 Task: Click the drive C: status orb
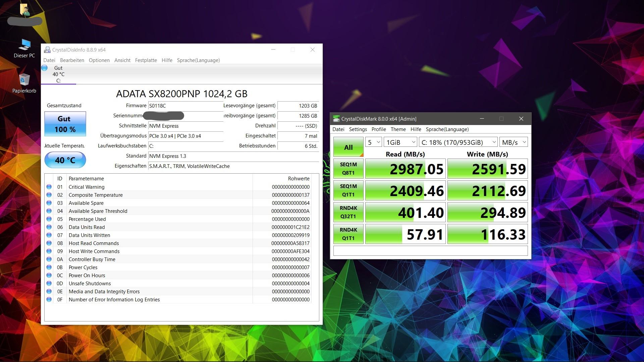[45, 68]
